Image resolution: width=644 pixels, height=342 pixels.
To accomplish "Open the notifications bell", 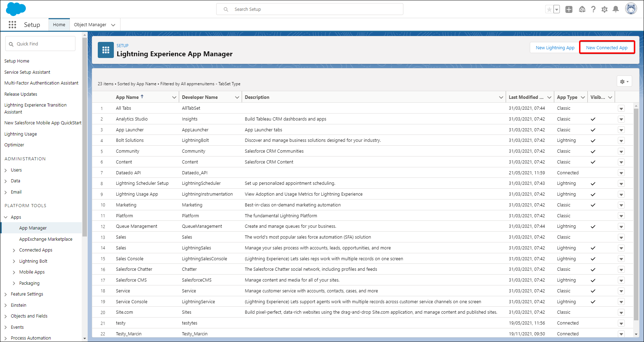I will (616, 9).
